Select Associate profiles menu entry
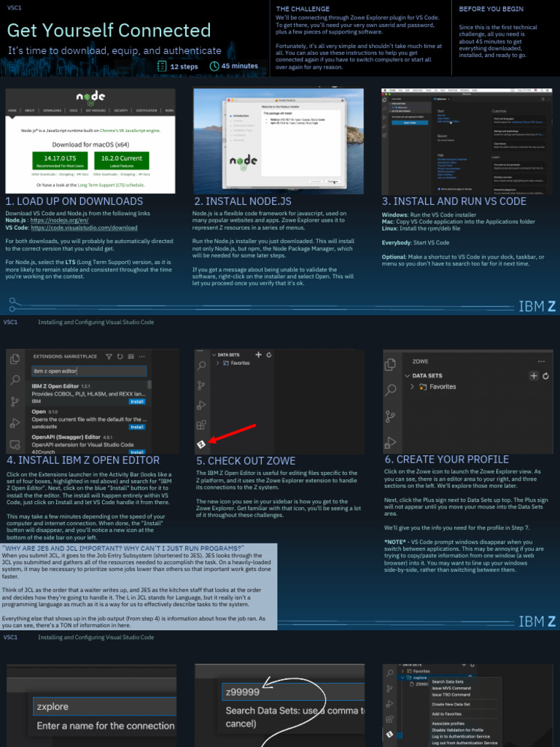The image size is (560, 747). click(448, 723)
